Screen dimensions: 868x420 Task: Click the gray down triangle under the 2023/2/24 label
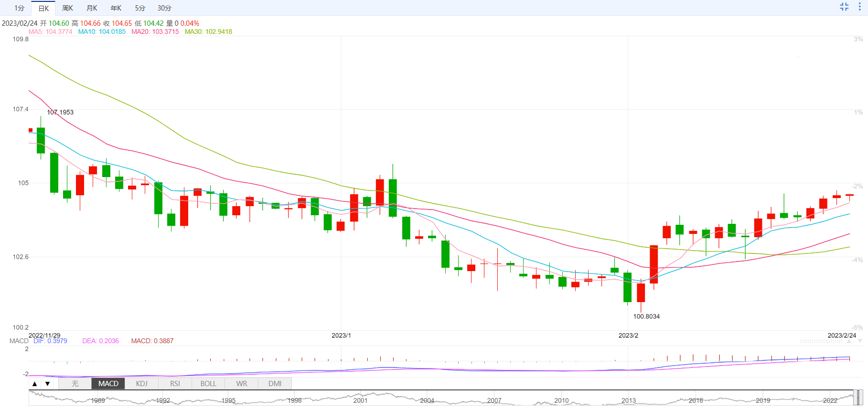coord(860,341)
